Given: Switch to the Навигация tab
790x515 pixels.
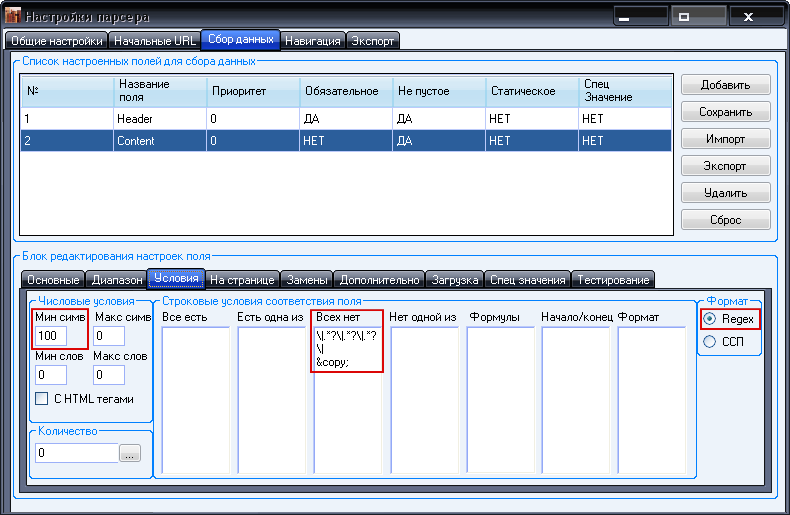Looking at the screenshot, I should (x=313, y=41).
